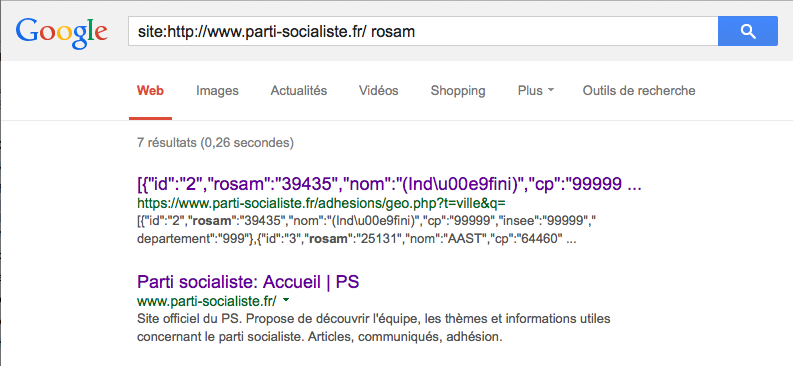This screenshot has height=366, width=793.
Task: Open the JSON result title link
Action: pyautogui.click(x=389, y=185)
